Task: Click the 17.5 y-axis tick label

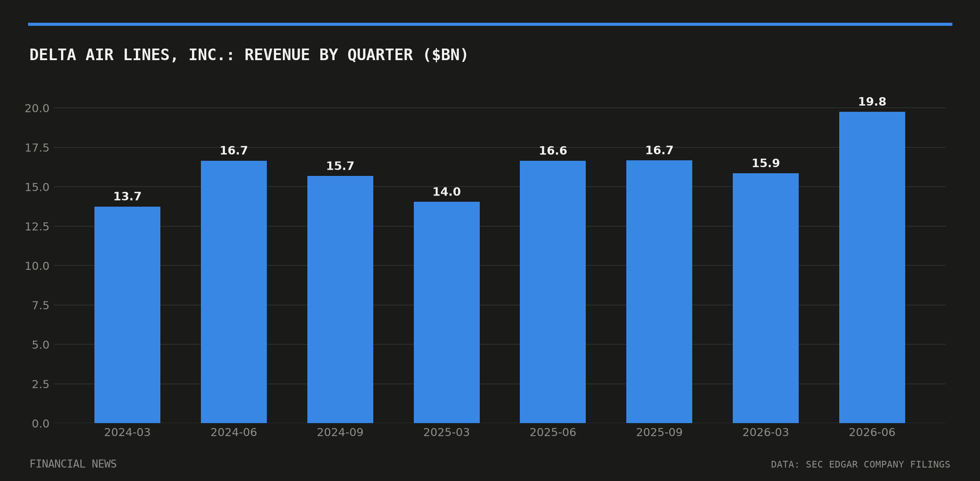Action: coord(37,148)
